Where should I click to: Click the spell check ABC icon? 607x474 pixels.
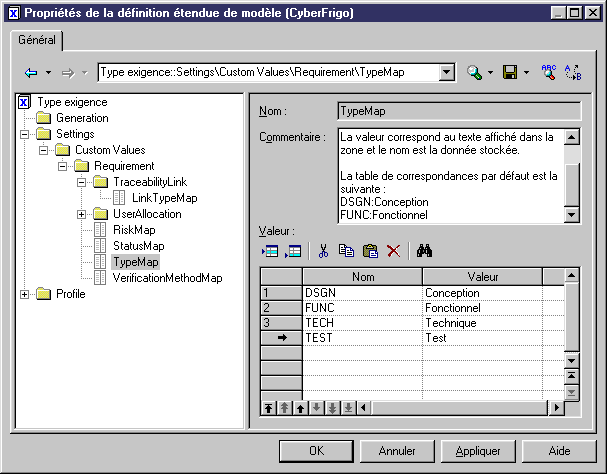pos(548,73)
